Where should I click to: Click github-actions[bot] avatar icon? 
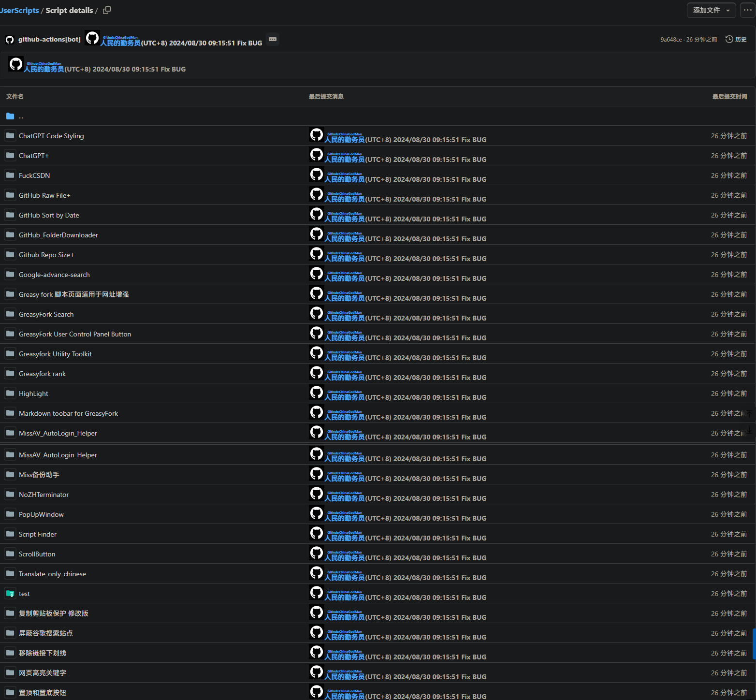point(10,40)
